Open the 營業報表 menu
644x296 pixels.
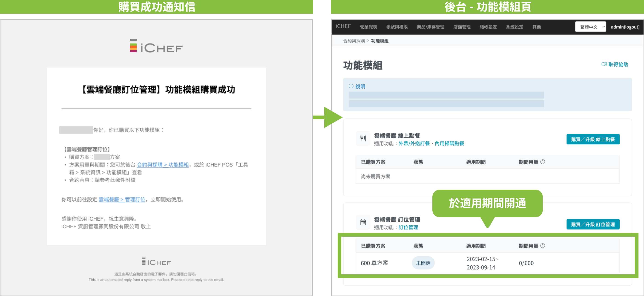click(368, 27)
